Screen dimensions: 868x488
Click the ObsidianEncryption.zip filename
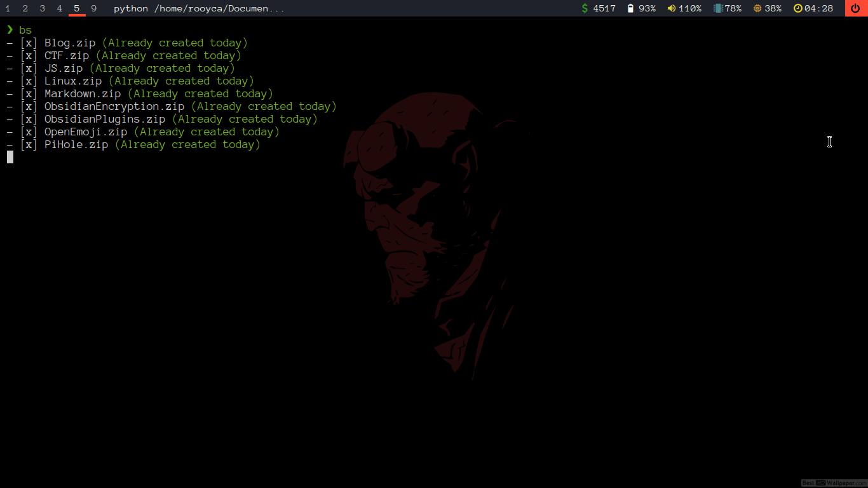(114, 107)
